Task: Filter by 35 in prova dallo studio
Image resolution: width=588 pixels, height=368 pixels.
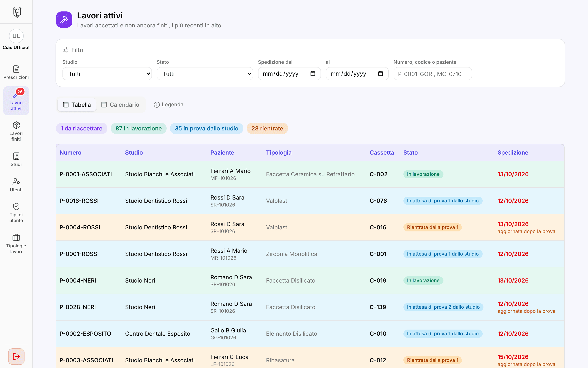Action: pos(207,129)
